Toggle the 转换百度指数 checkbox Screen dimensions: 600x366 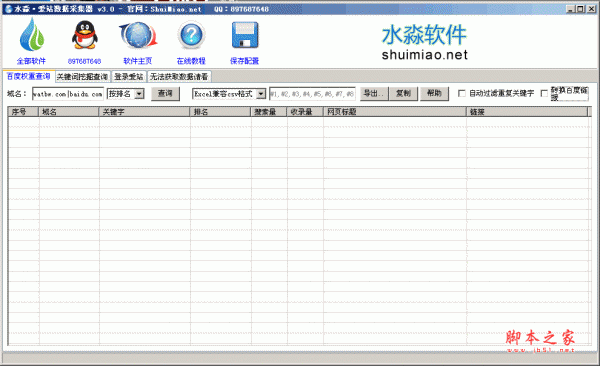click(x=544, y=93)
